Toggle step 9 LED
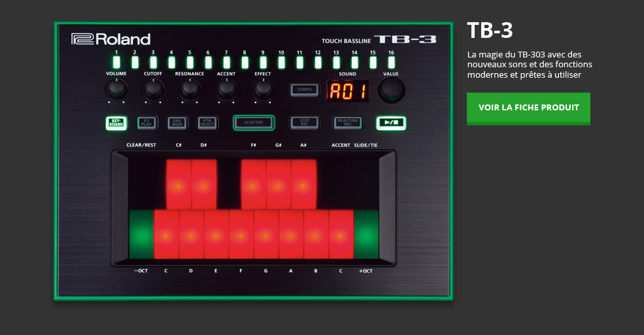 tap(263, 62)
